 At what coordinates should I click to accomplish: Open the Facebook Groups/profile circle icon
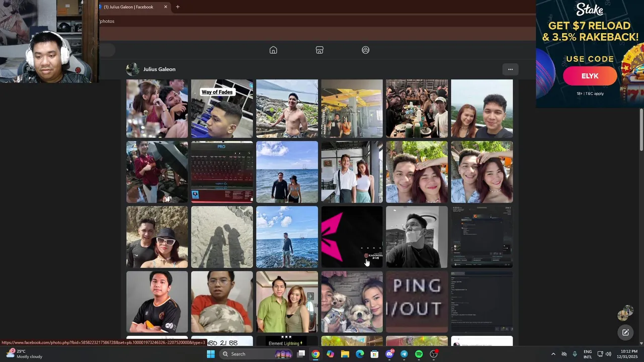[366, 50]
